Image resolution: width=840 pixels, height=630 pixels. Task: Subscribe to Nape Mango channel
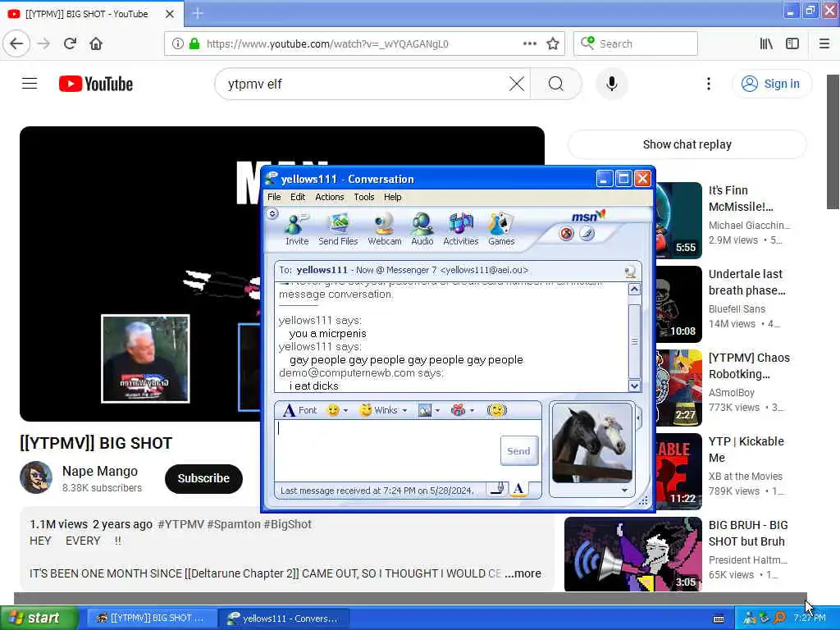click(203, 478)
